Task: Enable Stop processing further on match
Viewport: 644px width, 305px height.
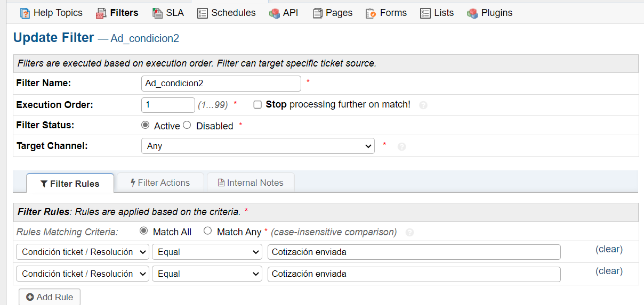Action: (257, 105)
